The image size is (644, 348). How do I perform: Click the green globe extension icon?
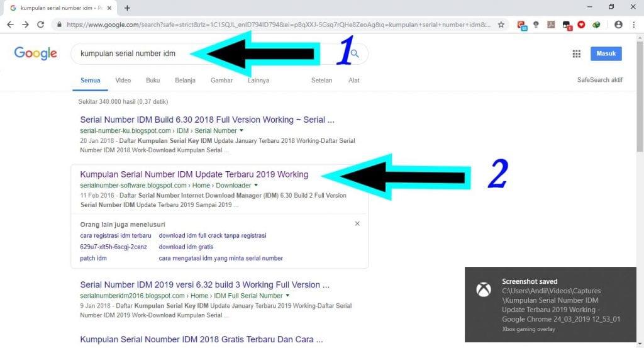coord(596,25)
